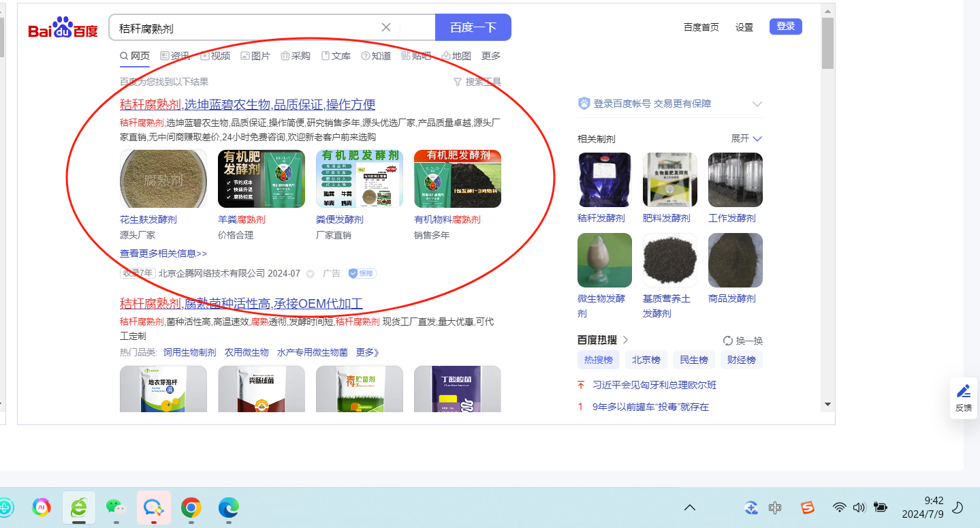Switch to the 资讯 tab
980x528 pixels.
click(x=175, y=56)
